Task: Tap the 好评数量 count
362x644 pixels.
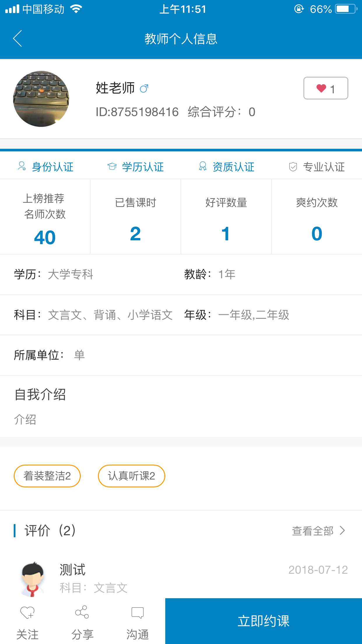Action: coord(226,234)
